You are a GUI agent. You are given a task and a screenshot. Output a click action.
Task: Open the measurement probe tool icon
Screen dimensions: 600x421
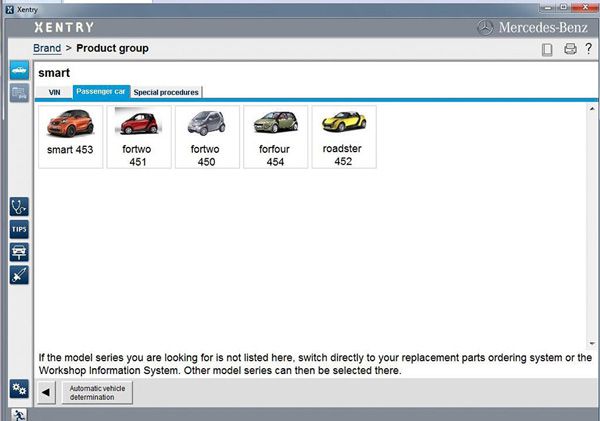19,275
